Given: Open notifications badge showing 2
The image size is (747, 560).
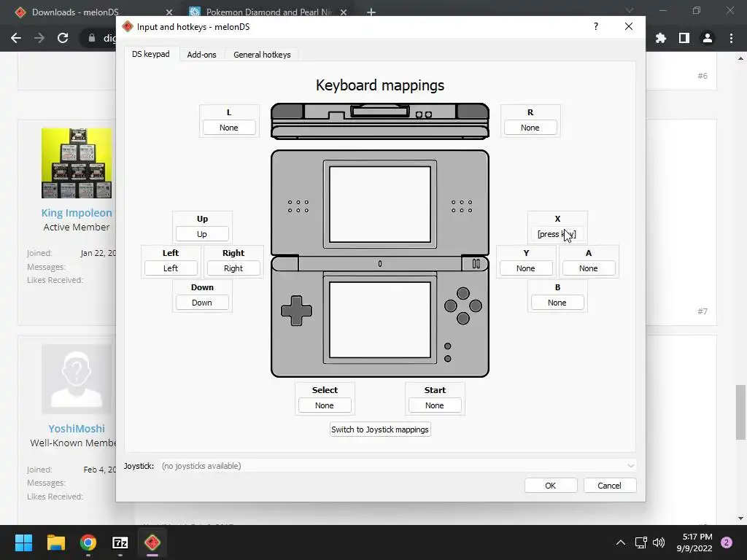Looking at the screenshot, I should pyautogui.click(x=727, y=542).
